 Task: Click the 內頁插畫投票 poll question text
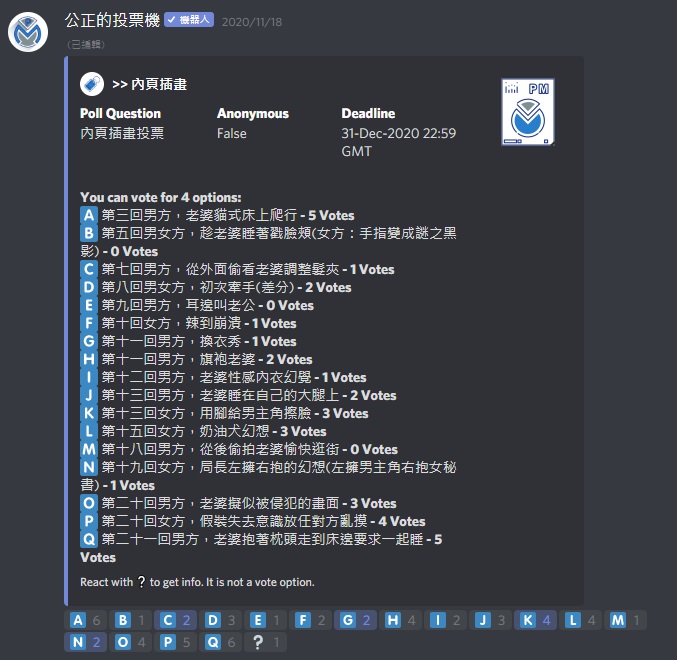[122, 133]
